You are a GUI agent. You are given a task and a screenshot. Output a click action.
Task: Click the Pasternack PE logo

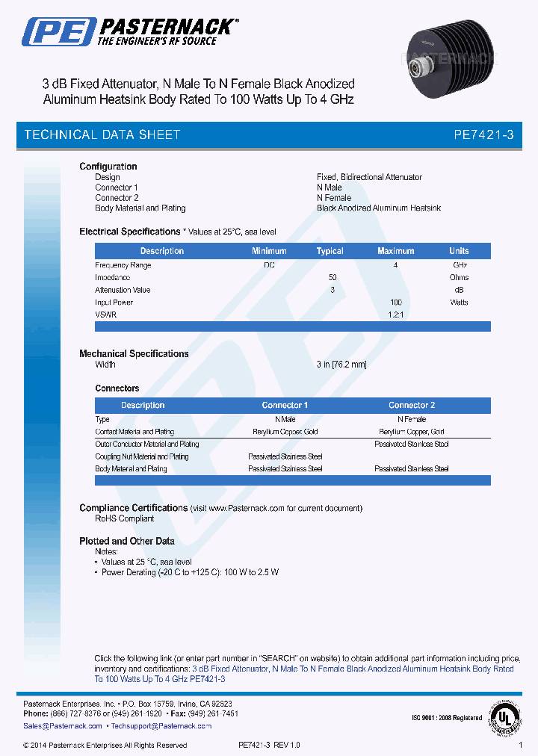coord(130,31)
